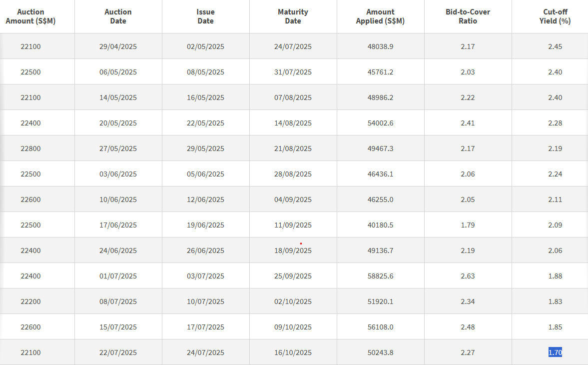588x365 pixels.
Task: Click auction date 27/05/2025
Action: (118, 148)
